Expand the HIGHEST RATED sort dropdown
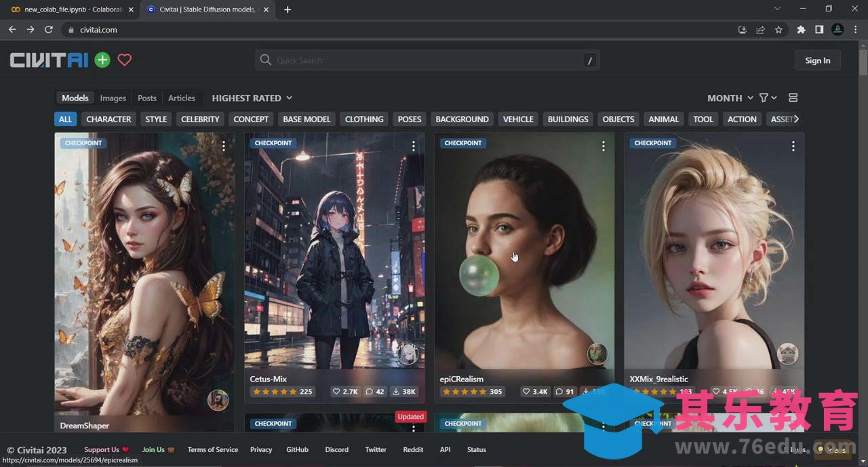Image resolution: width=868 pixels, height=467 pixels. [x=252, y=98]
